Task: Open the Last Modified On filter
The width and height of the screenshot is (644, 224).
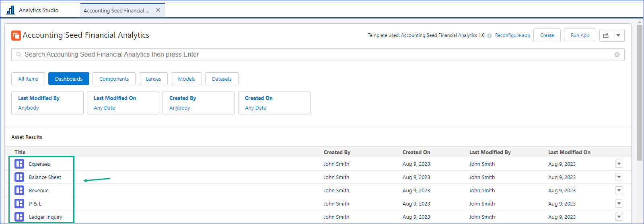Action: 123,103
